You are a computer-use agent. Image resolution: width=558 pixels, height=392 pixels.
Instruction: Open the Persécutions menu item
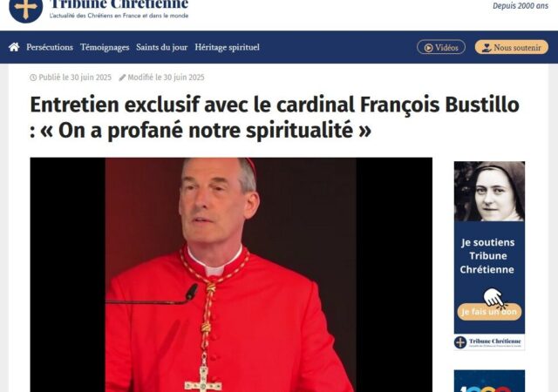point(50,47)
